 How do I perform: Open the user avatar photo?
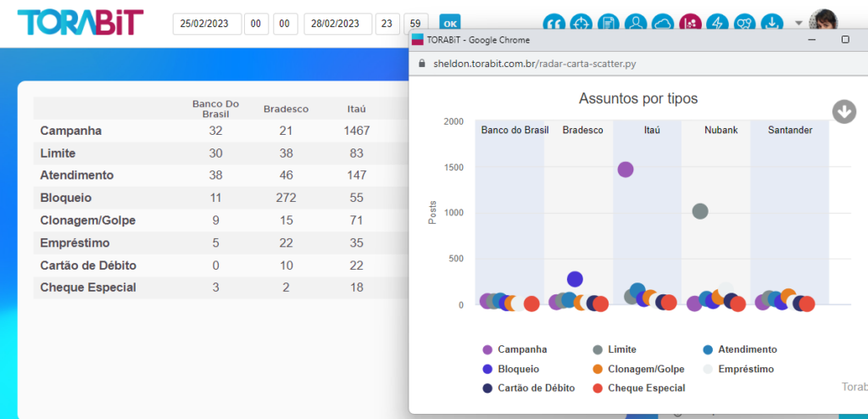(823, 21)
